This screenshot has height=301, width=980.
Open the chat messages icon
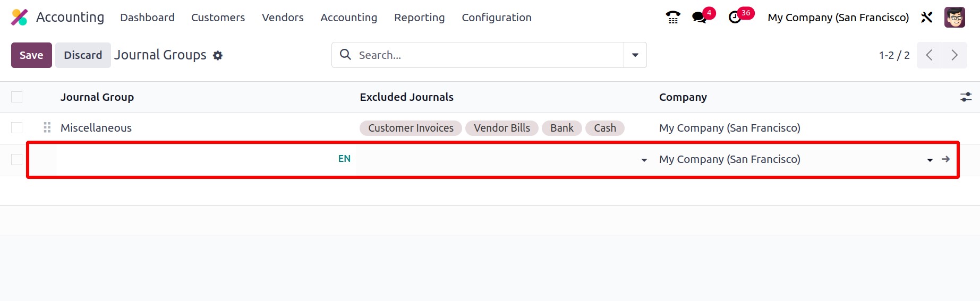700,18
